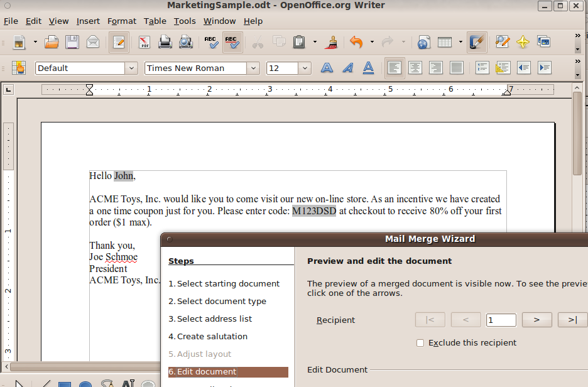Click the Paste clipboard icon
588x387 pixels.
click(299, 42)
